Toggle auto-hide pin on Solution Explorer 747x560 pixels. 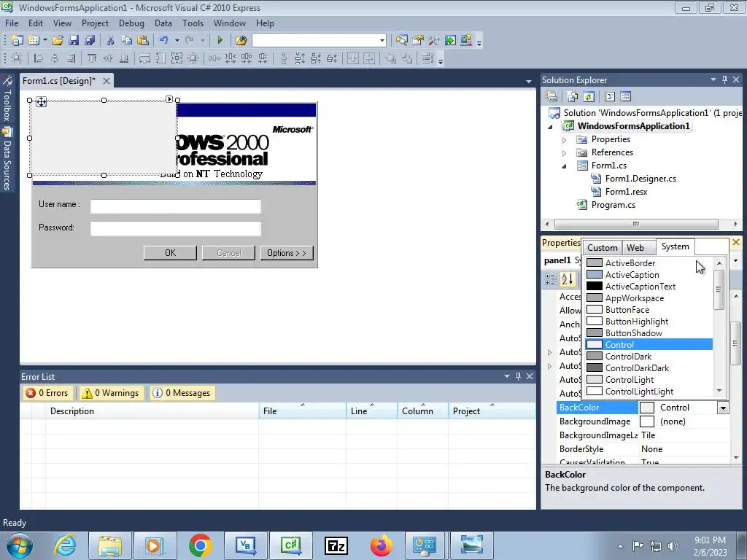[724, 80]
